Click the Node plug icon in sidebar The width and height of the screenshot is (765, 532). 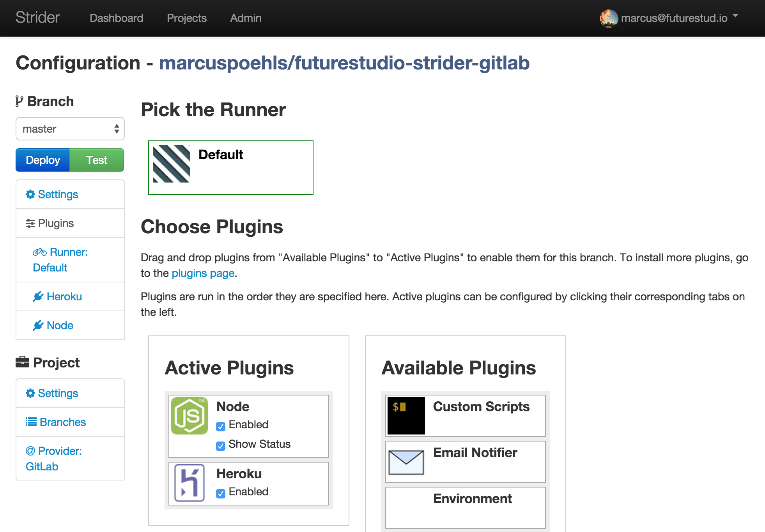(38, 326)
